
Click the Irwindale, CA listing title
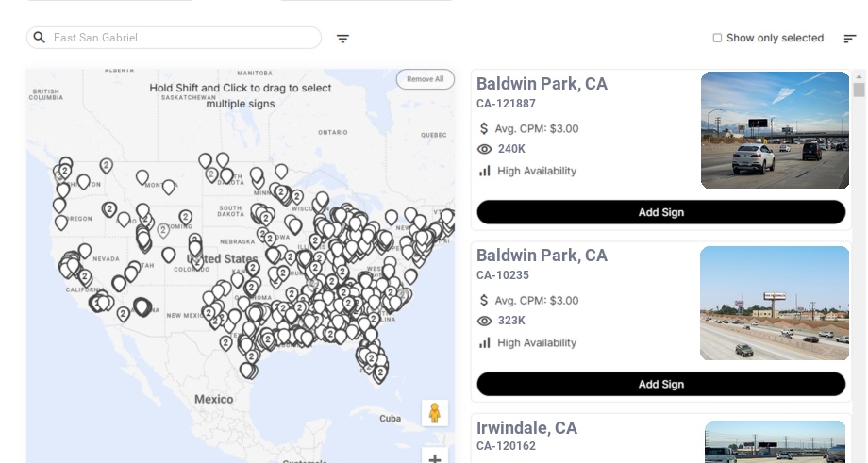point(526,428)
